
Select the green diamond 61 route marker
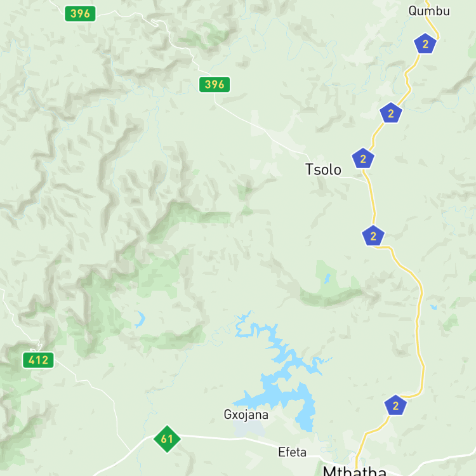tap(167, 439)
